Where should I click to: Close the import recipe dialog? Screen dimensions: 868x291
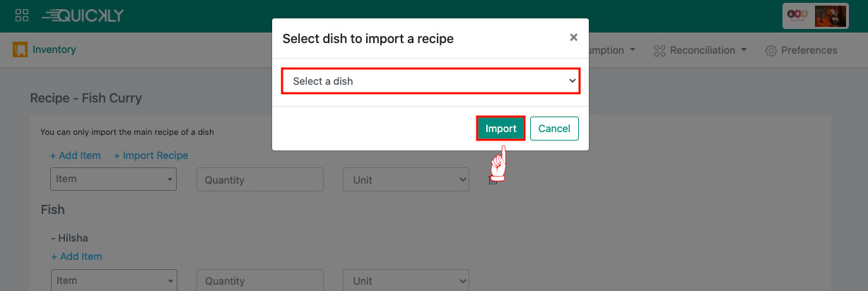(573, 37)
